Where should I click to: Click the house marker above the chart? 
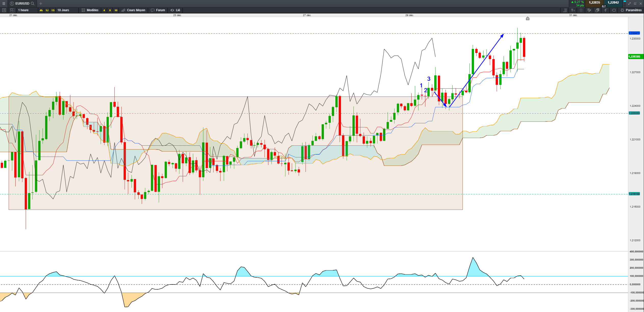[x=528, y=18]
